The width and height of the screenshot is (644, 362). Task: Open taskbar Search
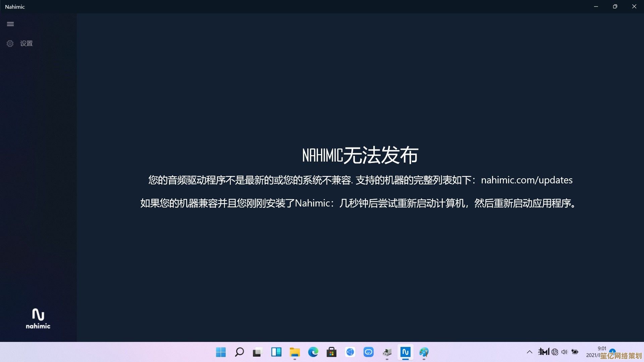(x=239, y=352)
